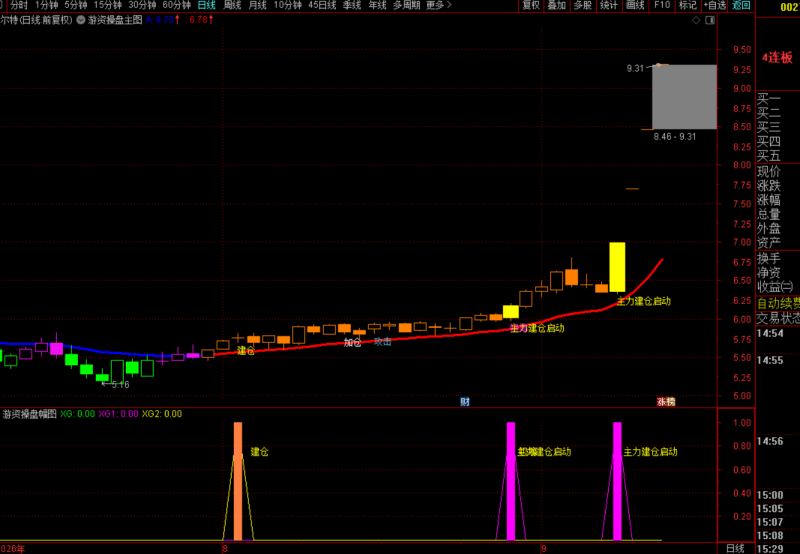
Task: Select the 1分钟 period tab
Action: (46, 5)
